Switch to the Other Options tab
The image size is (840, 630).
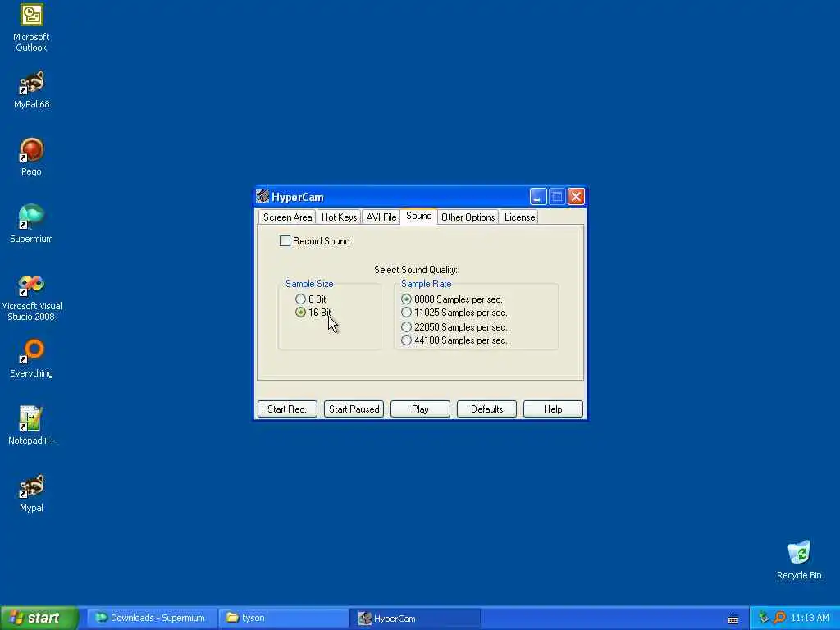tap(468, 217)
